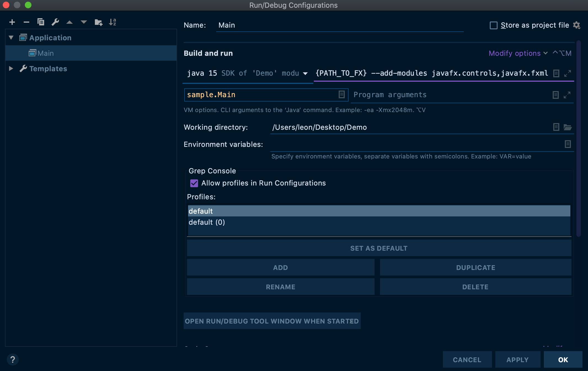This screenshot has height=371, width=588.
Task: Expand the Templates node
Action: tap(11, 69)
